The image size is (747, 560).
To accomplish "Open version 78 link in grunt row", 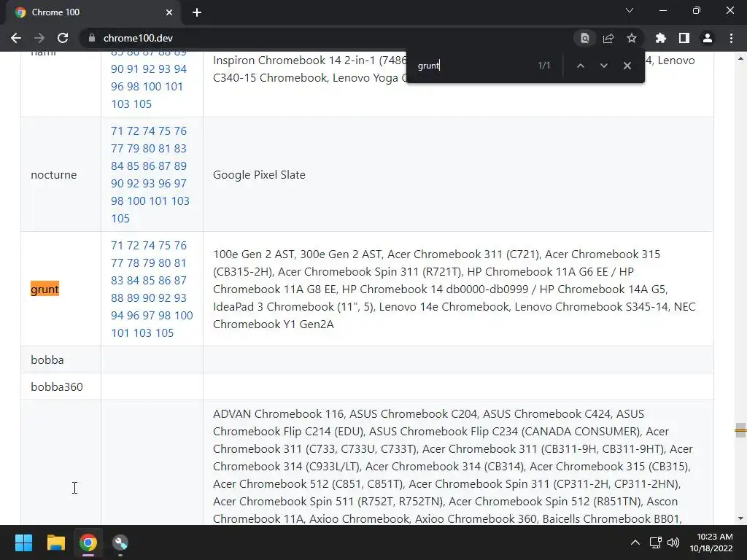I will pyautogui.click(x=133, y=262).
